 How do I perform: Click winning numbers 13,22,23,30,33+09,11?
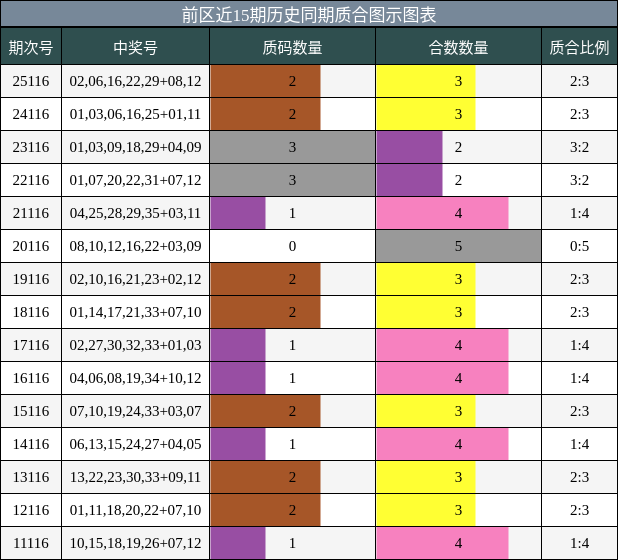[x=135, y=477]
